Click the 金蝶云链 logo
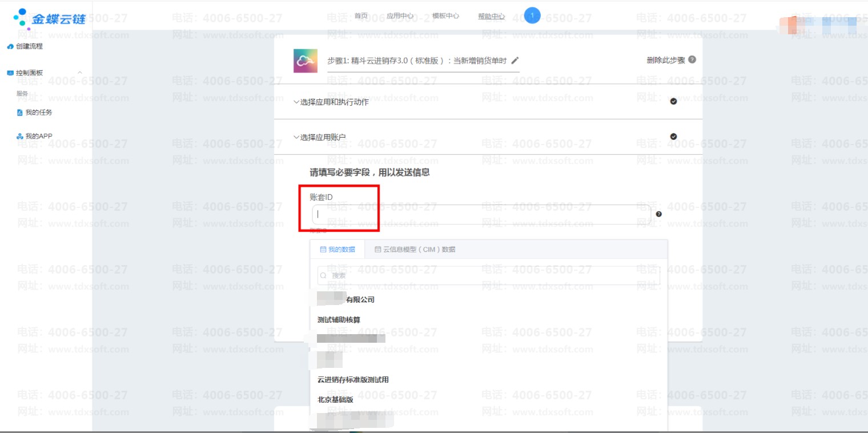The image size is (868, 433). [x=50, y=18]
